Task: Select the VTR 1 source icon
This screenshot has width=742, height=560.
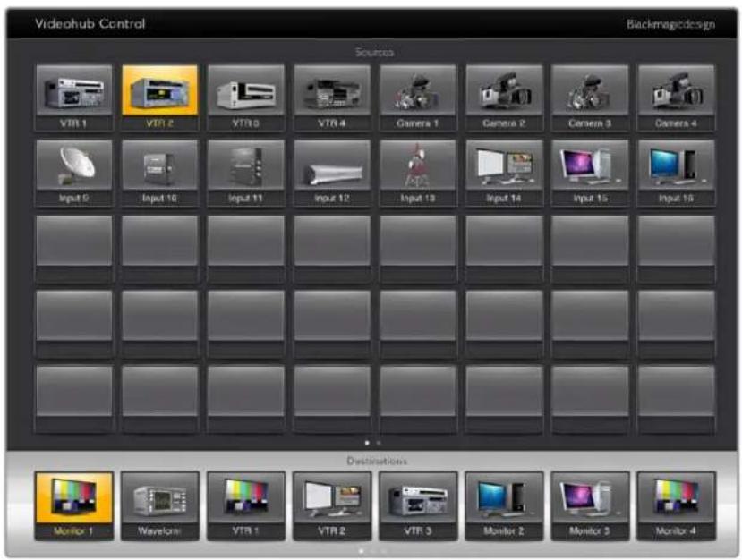Action: click(73, 98)
